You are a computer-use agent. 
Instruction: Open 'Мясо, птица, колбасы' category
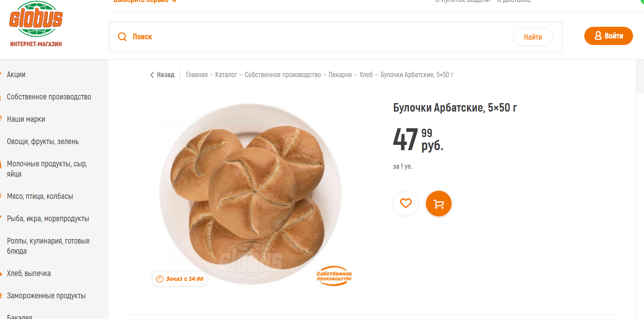coord(40,196)
